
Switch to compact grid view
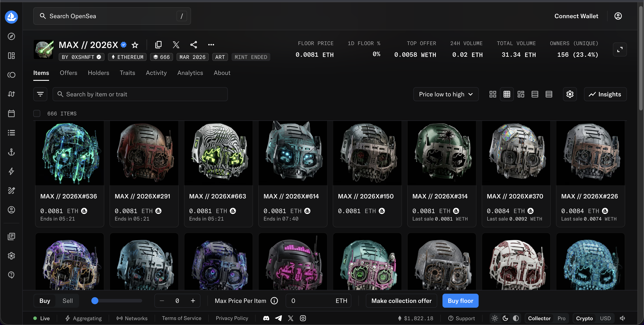[507, 94]
